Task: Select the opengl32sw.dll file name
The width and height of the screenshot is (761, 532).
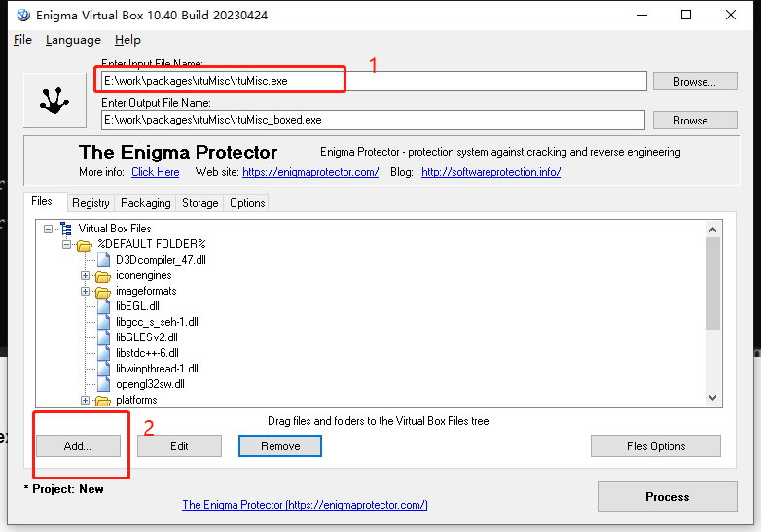Action: pyautogui.click(x=150, y=384)
